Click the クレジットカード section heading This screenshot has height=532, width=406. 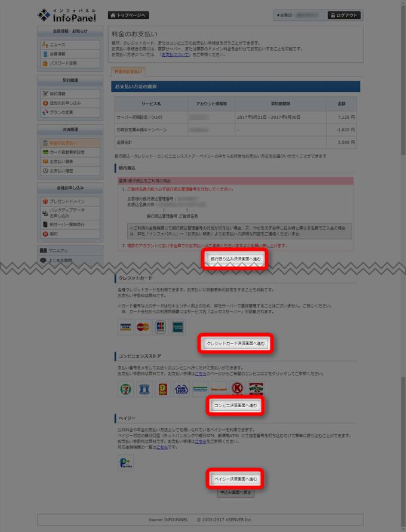click(x=236, y=278)
